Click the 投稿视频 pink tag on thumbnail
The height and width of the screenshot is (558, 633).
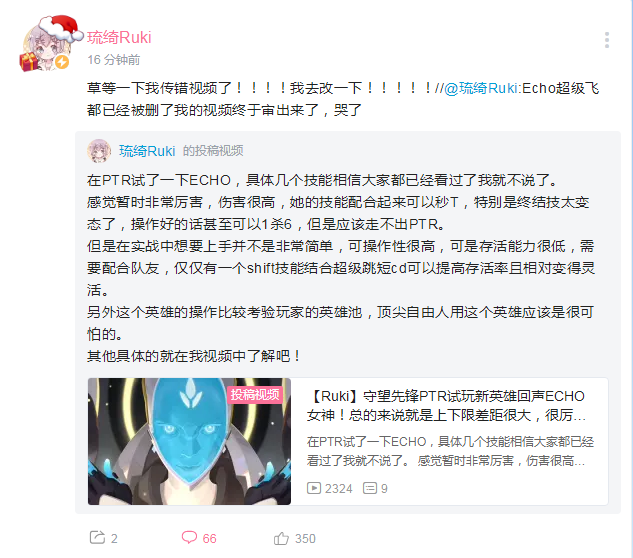[x=255, y=394]
